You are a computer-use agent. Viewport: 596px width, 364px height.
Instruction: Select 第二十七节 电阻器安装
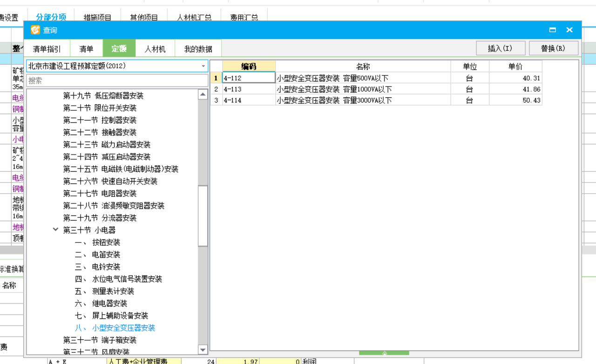click(x=100, y=193)
